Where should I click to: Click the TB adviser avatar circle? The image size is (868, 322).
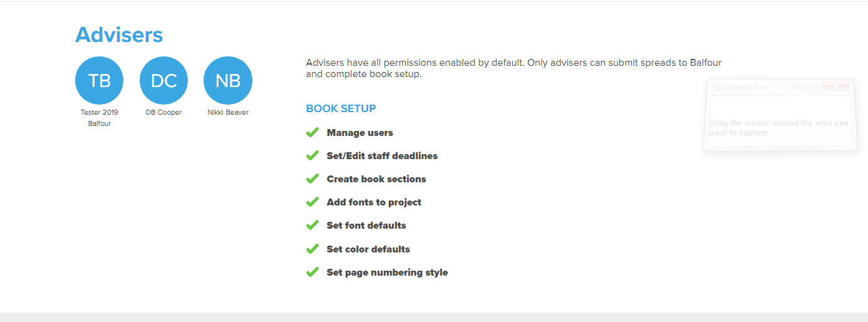tap(99, 80)
